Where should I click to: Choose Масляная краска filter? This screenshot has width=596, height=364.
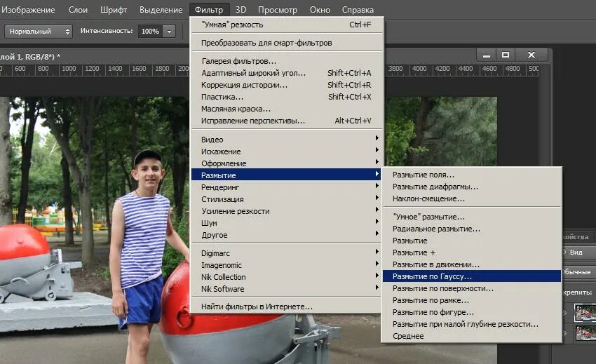click(x=287, y=109)
